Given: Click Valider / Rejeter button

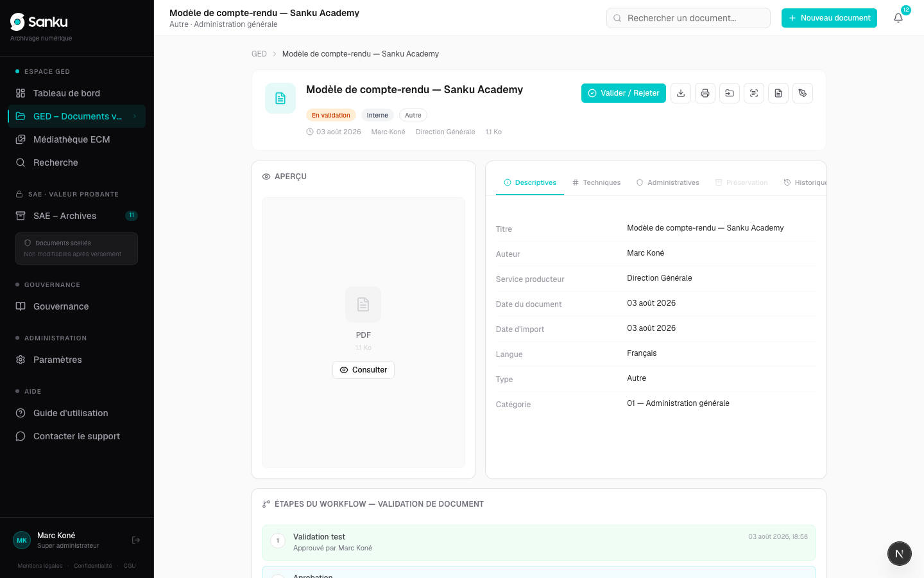Looking at the screenshot, I should pos(624,93).
